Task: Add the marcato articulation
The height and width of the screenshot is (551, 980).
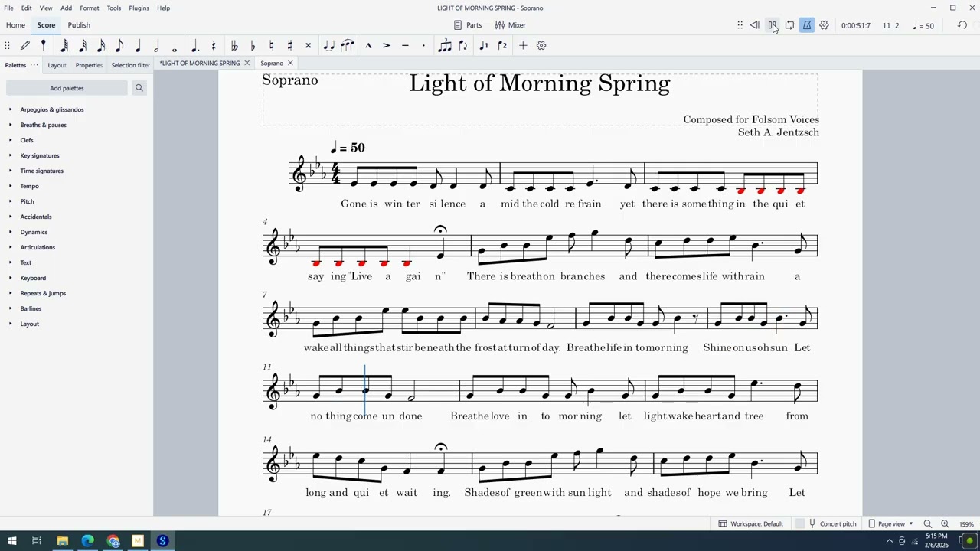Action: click(x=368, y=46)
